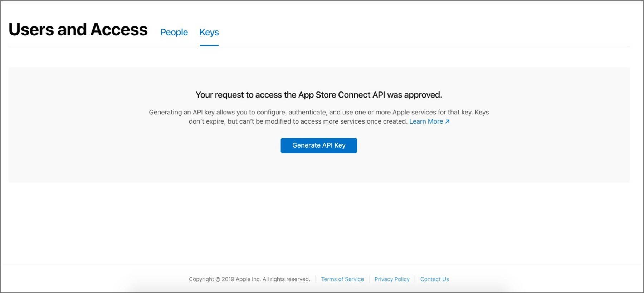Click the Generate API Key button

click(319, 145)
